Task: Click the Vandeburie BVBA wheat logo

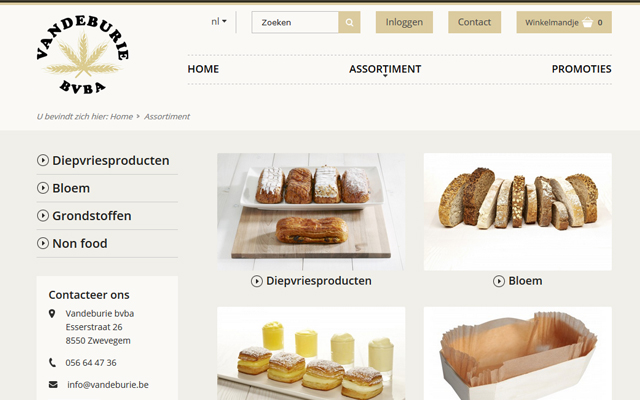Action: pos(83,55)
